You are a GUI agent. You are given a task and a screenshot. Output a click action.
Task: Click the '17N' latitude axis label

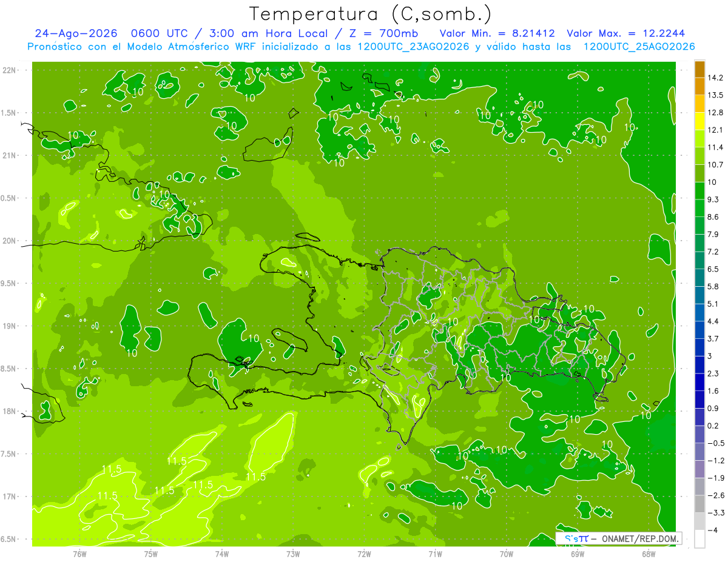[8, 497]
